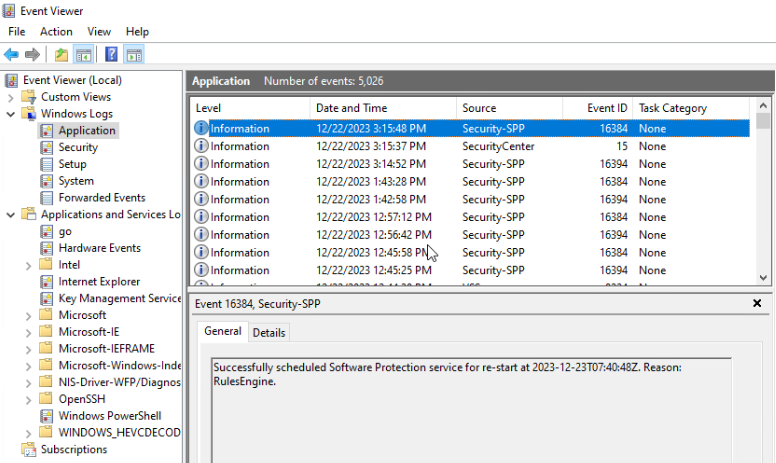Click the blue Help question mark icon
Screen dimensions: 776x463
(111, 54)
